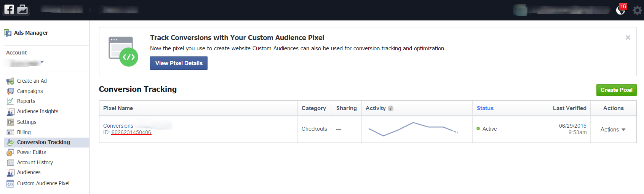Image resolution: width=644 pixels, height=194 pixels.
Task: Open the Conversions pixel link
Action: pyautogui.click(x=118, y=126)
